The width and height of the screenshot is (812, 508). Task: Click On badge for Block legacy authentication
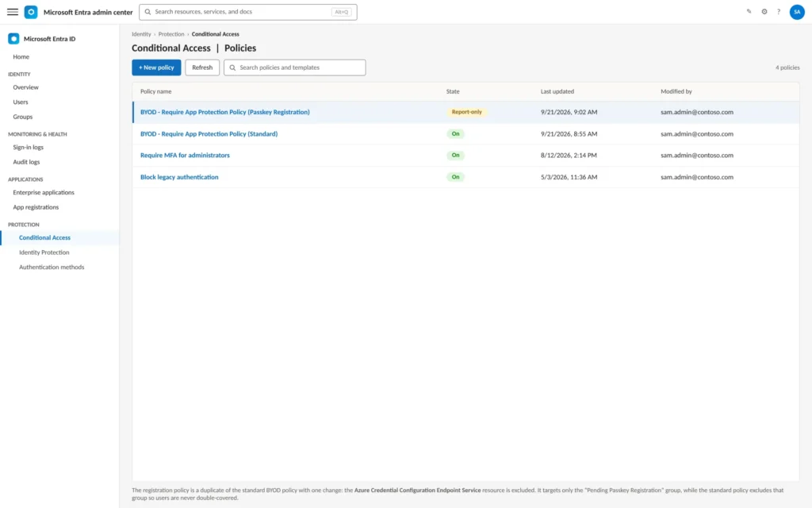[455, 177]
